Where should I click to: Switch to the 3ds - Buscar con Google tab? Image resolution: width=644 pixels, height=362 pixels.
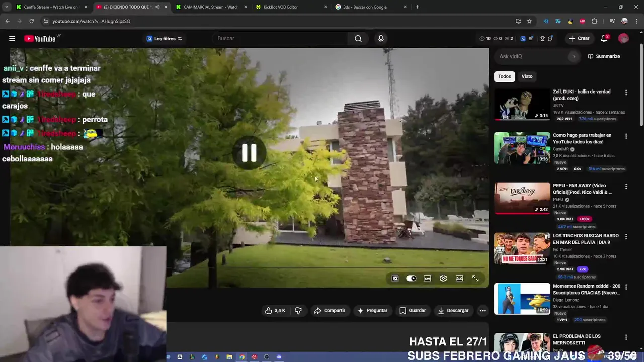(371, 7)
